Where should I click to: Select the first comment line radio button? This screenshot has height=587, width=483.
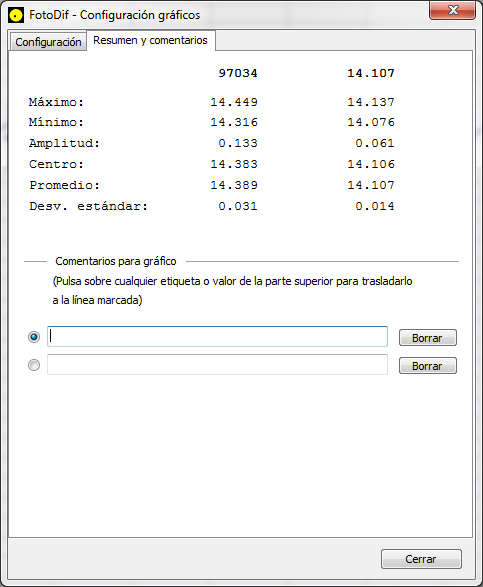pos(34,337)
